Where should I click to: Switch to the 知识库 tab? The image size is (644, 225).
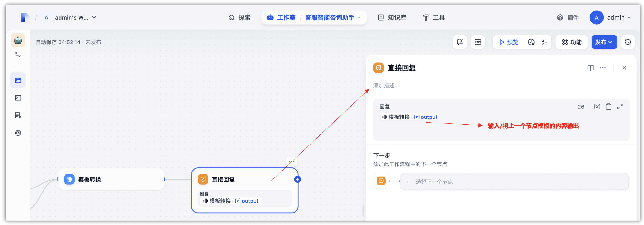pos(397,17)
